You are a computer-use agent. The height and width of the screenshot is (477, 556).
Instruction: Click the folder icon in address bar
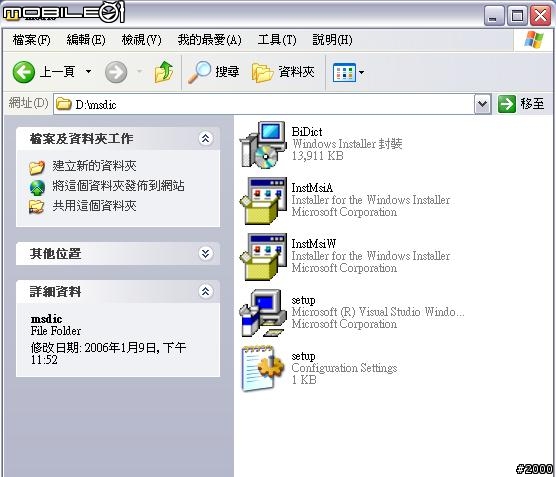64,104
